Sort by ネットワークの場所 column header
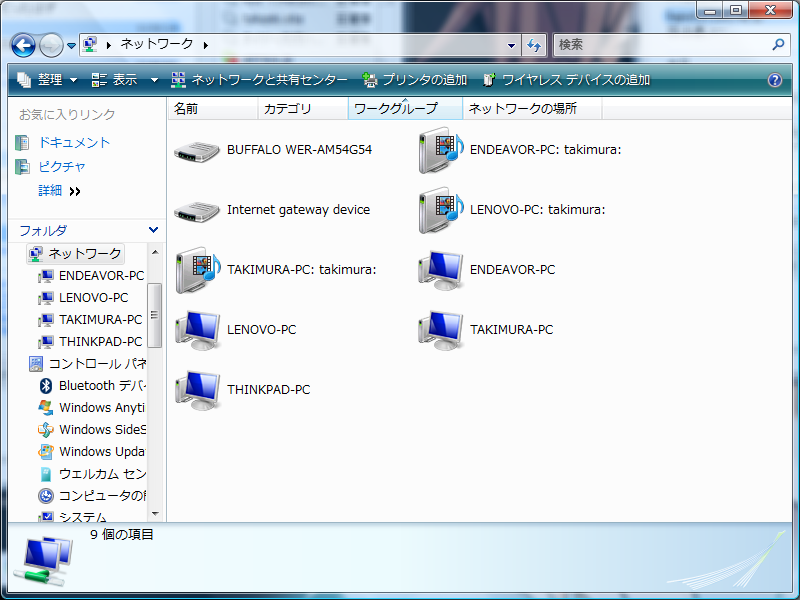The width and height of the screenshot is (800, 600). point(532,109)
